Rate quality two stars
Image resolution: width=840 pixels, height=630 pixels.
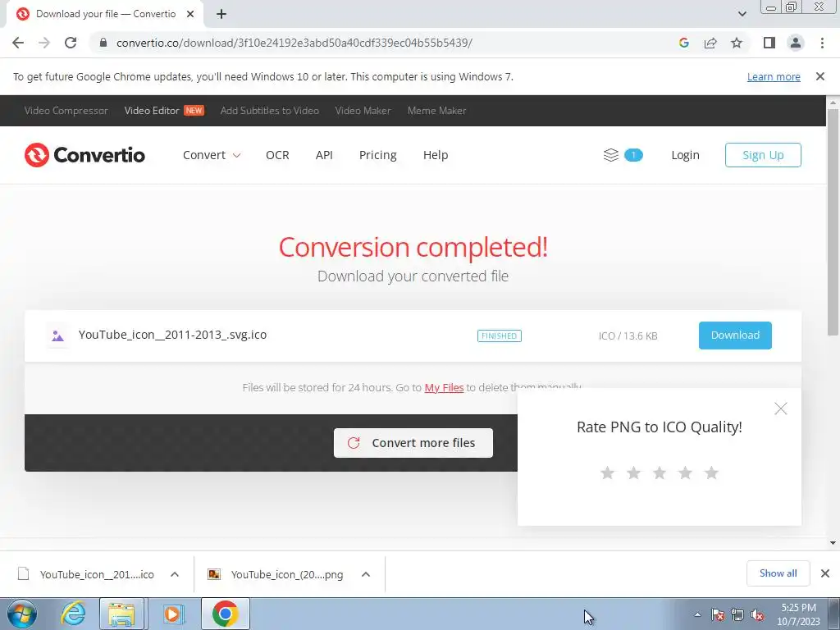click(x=634, y=472)
